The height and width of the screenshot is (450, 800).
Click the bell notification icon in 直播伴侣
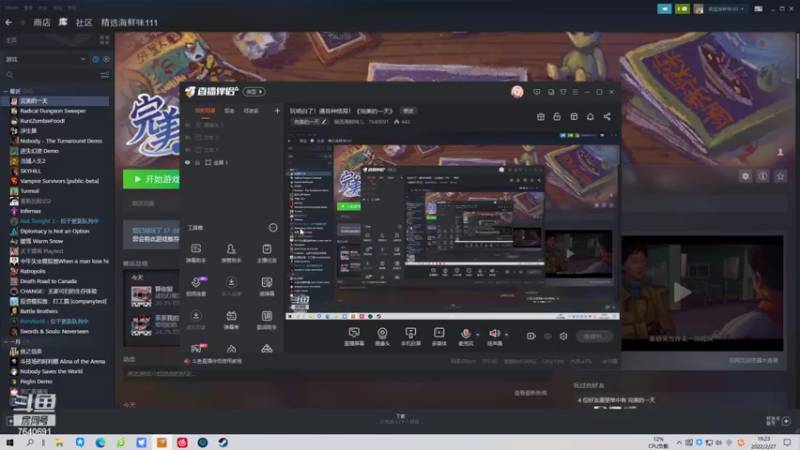tap(590, 117)
